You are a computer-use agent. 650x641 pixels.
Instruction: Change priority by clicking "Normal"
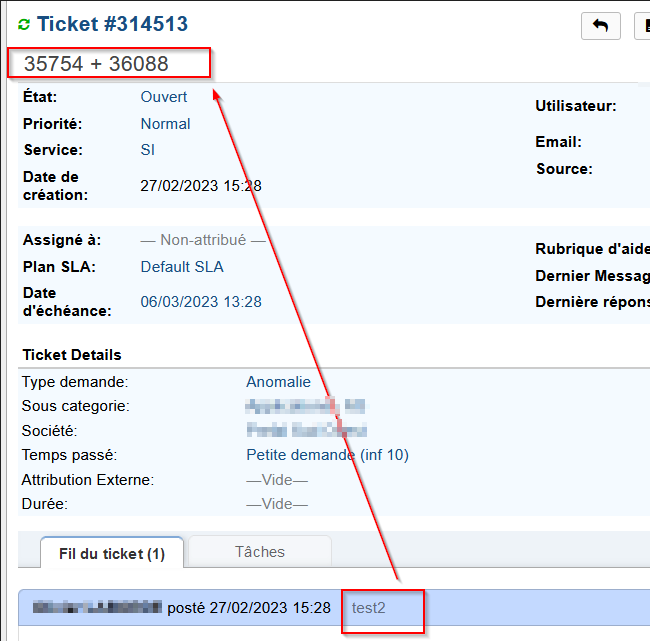[165, 124]
